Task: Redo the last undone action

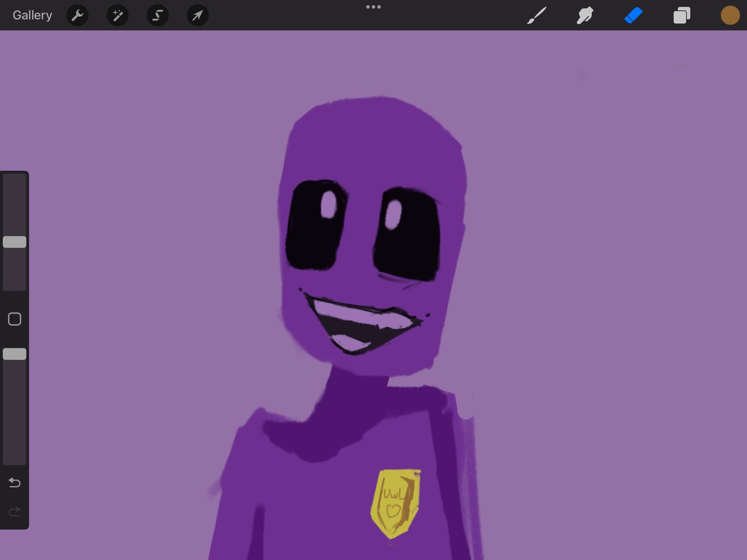Action: coord(14,511)
